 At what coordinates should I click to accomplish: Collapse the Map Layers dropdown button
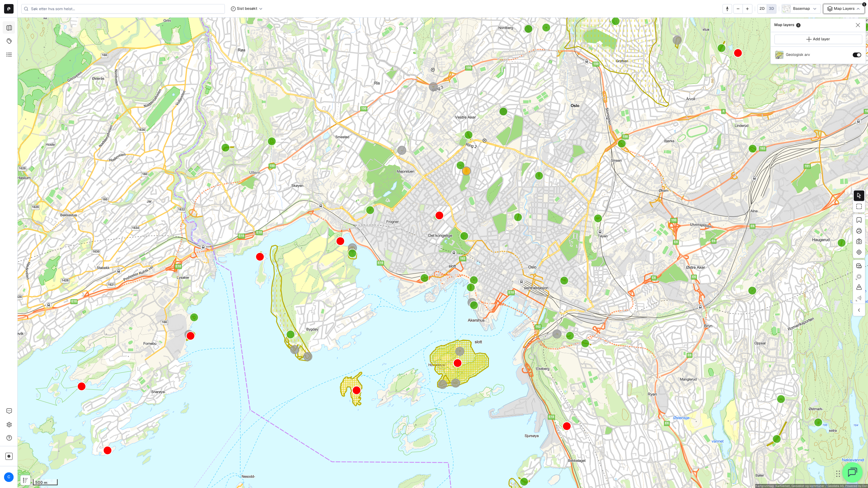[844, 9]
